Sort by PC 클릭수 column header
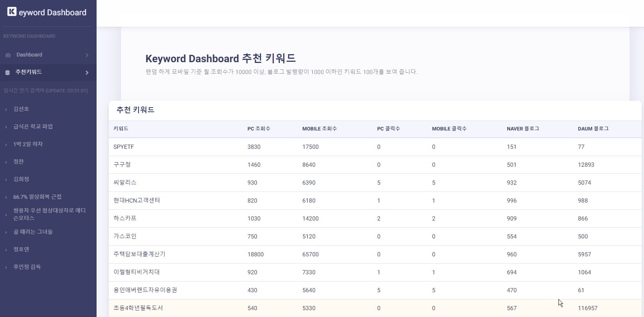 [x=389, y=129]
